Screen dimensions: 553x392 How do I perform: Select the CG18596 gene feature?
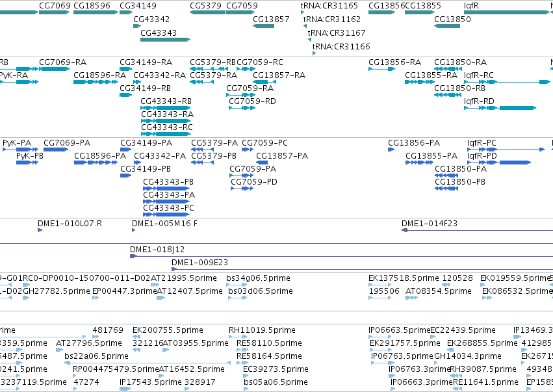(96, 12)
